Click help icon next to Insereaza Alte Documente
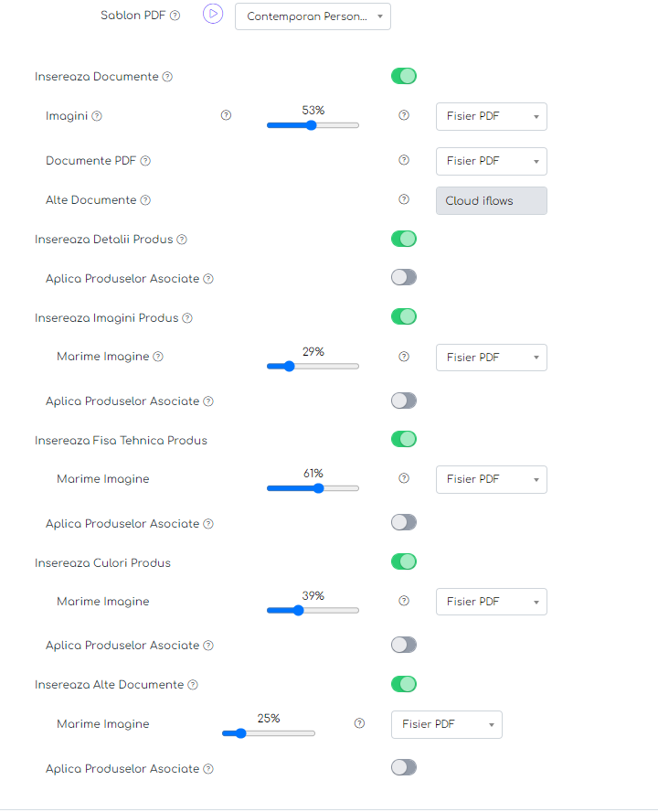The image size is (658, 812). coord(193,685)
